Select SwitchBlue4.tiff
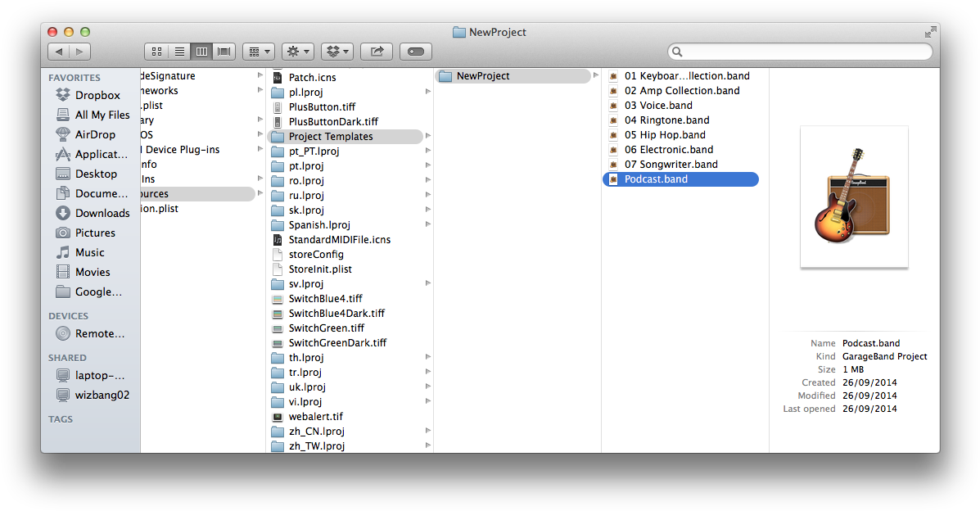This screenshot has height=511, width=980. pyautogui.click(x=317, y=298)
